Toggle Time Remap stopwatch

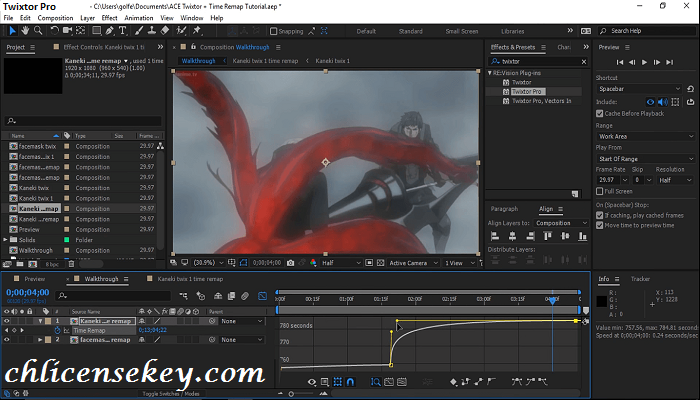(x=58, y=330)
